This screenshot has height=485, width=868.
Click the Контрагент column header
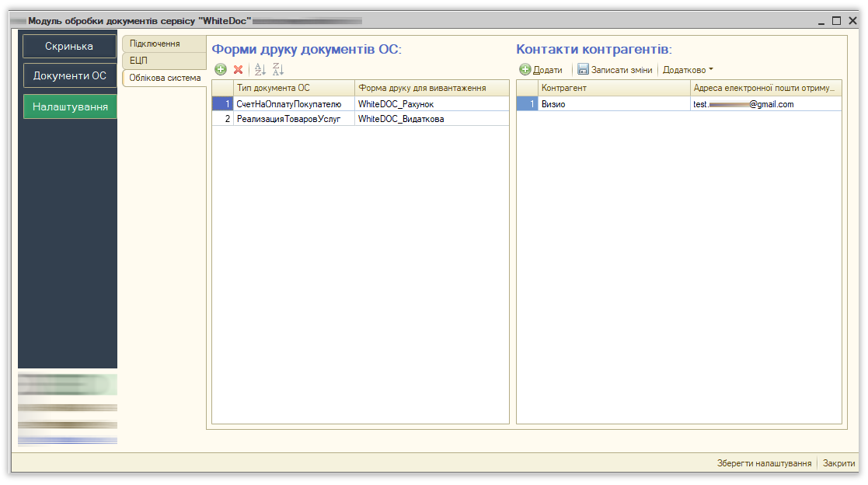[x=614, y=88]
